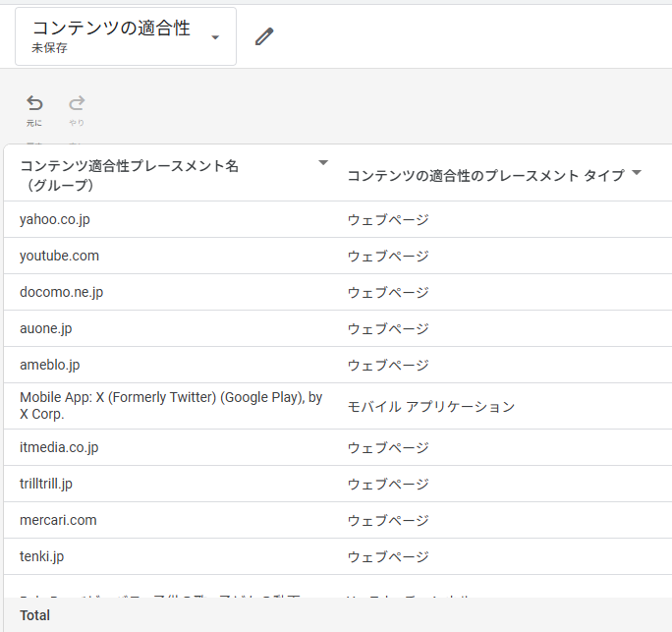Click ウェブページ cell in the itmedia.co.jp row
The width and height of the screenshot is (672, 632).
[x=388, y=447]
